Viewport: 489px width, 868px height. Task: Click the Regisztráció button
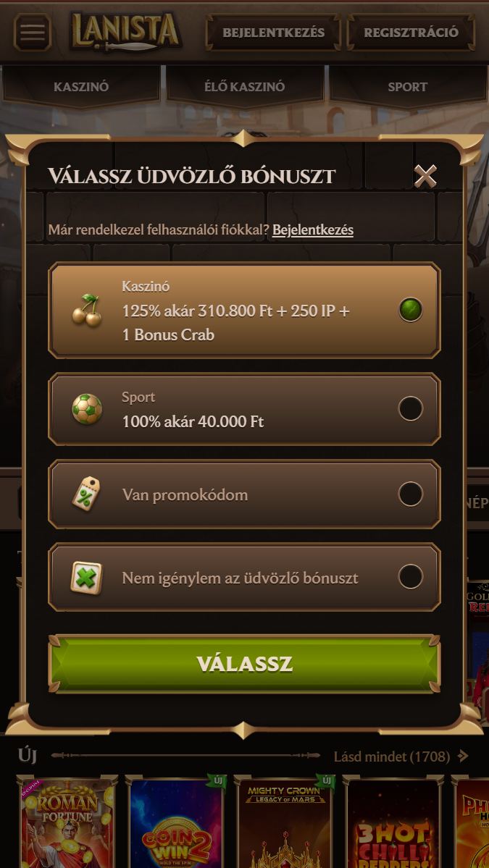click(411, 32)
